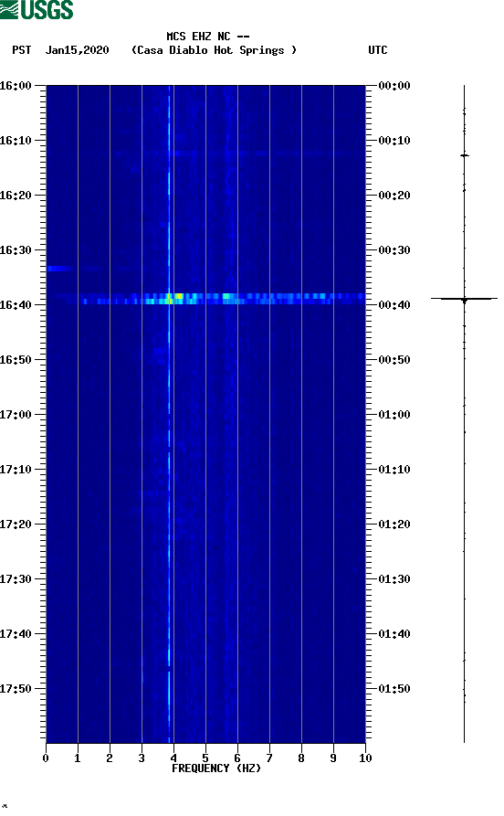The width and height of the screenshot is (504, 816).
Task: Click the 7 Hz frequency tick label
Action: coord(269,758)
